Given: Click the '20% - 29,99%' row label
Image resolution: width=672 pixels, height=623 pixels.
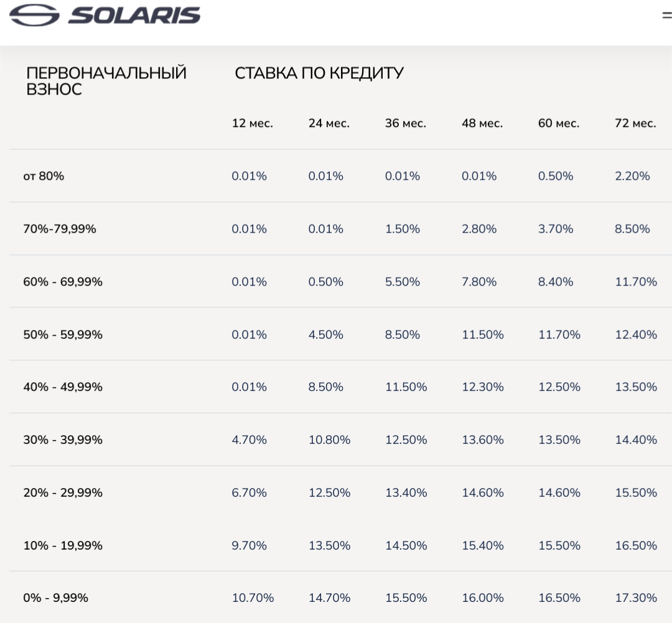Looking at the screenshot, I should coord(63,493).
